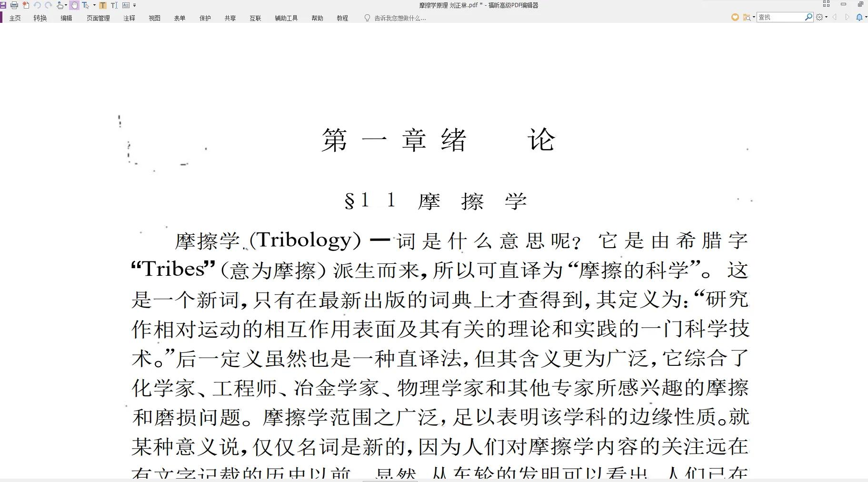Click the Print icon
Viewport: 868px width, 482px height.
click(x=14, y=5)
